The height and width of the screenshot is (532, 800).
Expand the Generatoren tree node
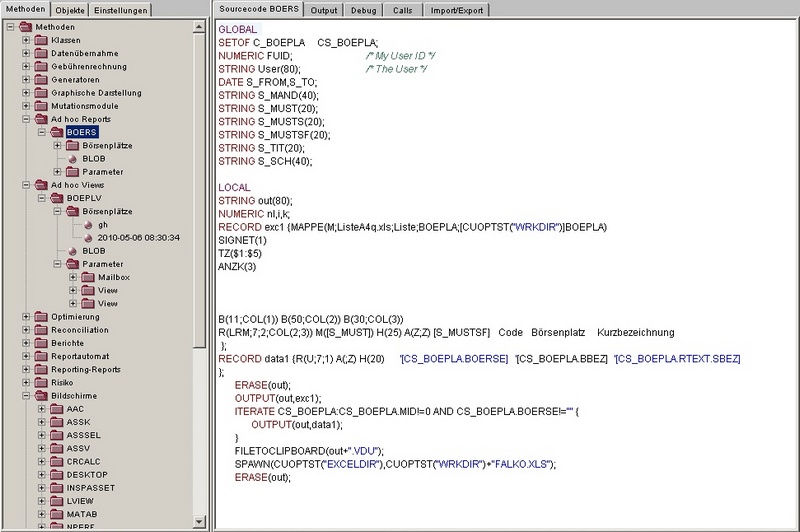[x=25, y=79]
